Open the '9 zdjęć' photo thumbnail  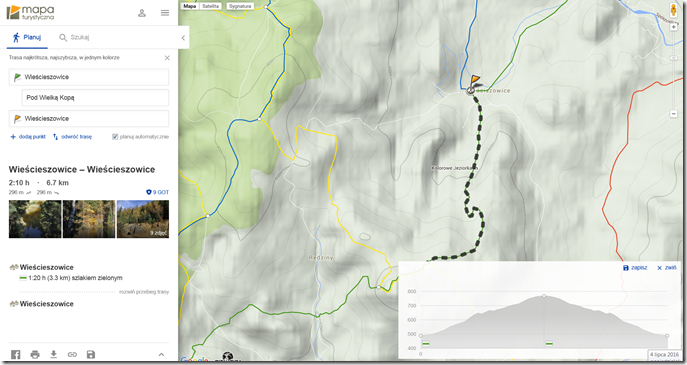(143, 219)
